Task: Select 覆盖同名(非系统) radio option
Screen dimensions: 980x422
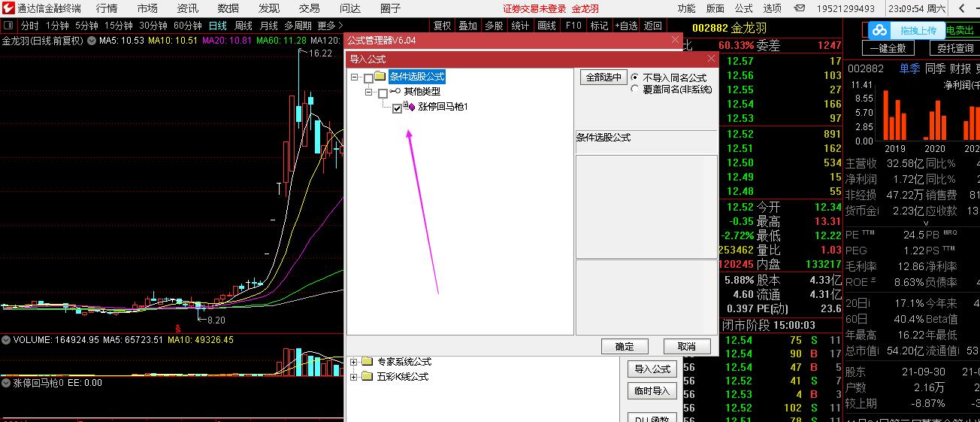Action: pyautogui.click(x=635, y=89)
